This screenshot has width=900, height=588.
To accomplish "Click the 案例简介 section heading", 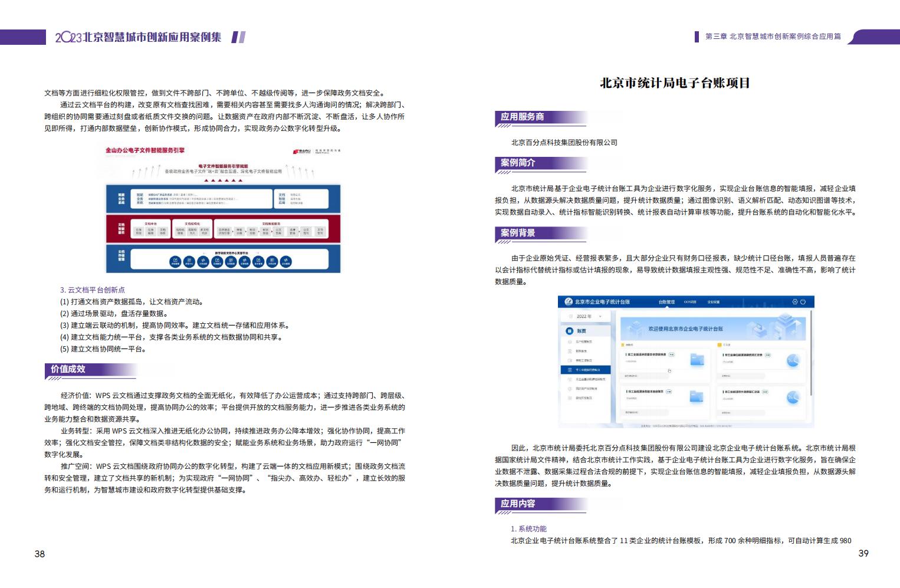I will point(518,163).
